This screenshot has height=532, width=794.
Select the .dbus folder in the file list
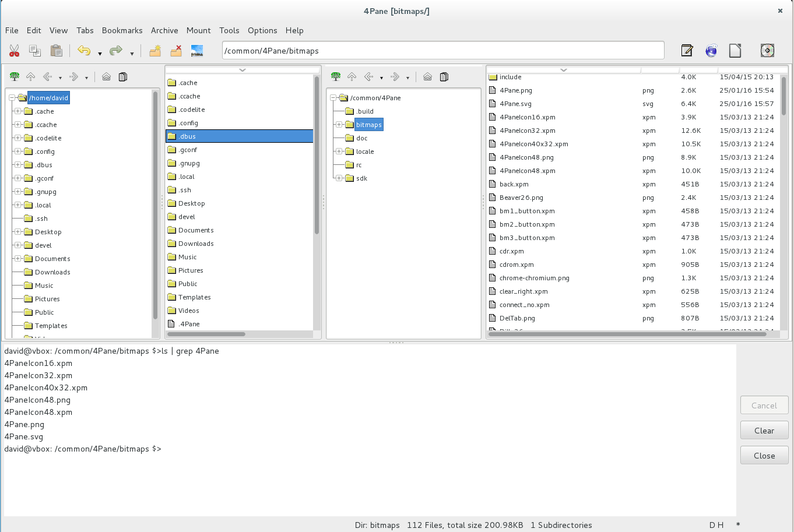[240, 136]
